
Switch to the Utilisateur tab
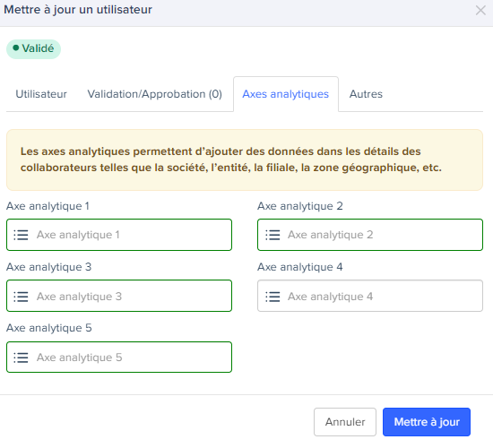click(x=41, y=94)
